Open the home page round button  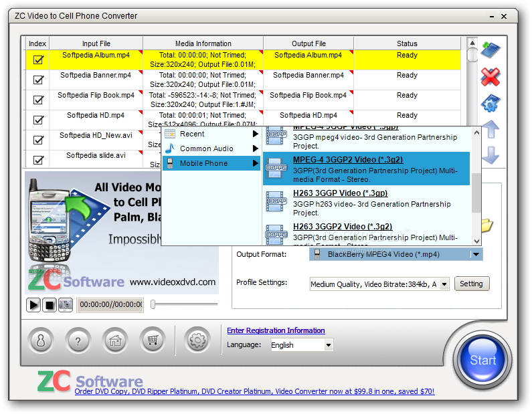(115, 340)
